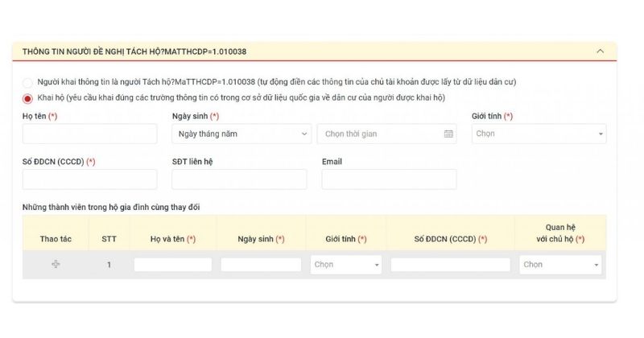Click the SĐT liên hệ input field

239,179
